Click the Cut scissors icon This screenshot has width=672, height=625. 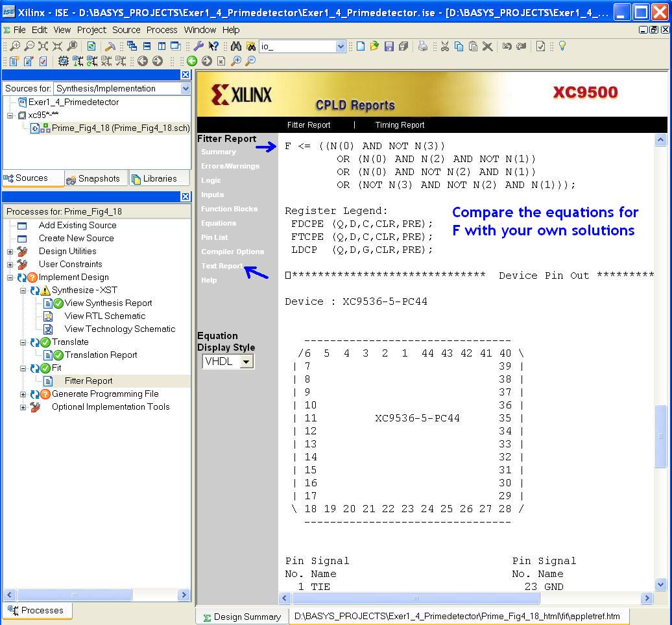point(445,46)
